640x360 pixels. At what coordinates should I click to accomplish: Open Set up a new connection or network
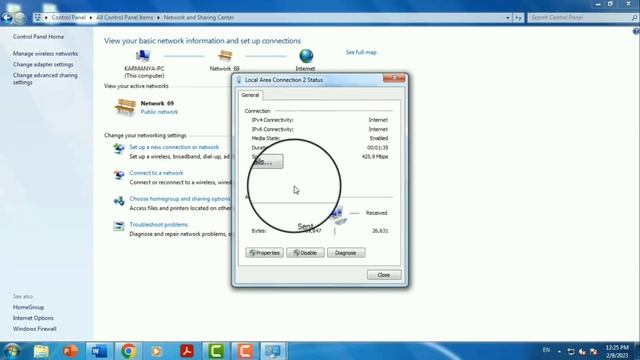tap(174, 147)
